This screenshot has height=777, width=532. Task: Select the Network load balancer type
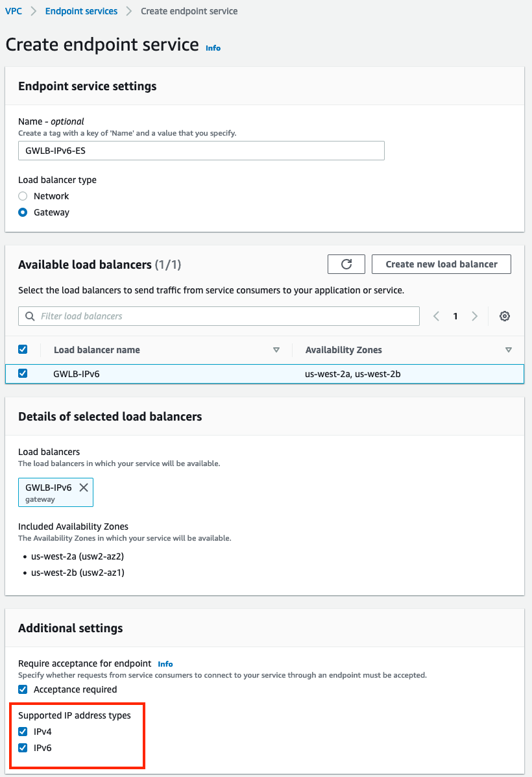pos(23,196)
